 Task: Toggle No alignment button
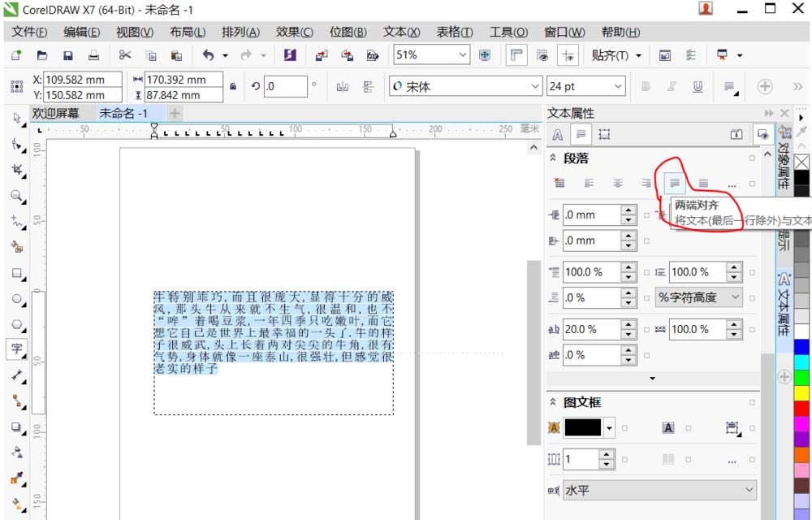(559, 183)
